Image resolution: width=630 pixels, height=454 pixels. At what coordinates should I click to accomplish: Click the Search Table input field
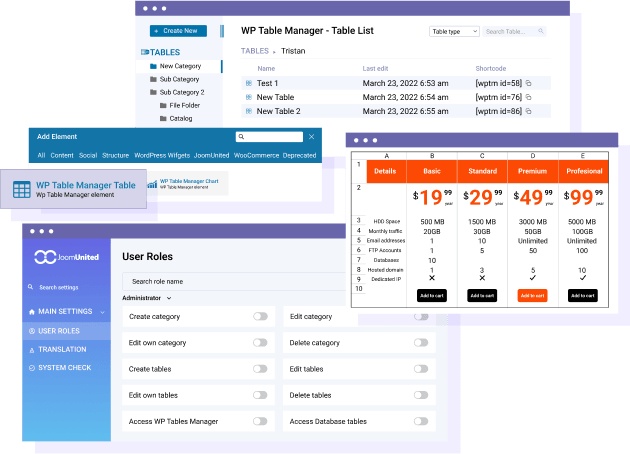514,31
